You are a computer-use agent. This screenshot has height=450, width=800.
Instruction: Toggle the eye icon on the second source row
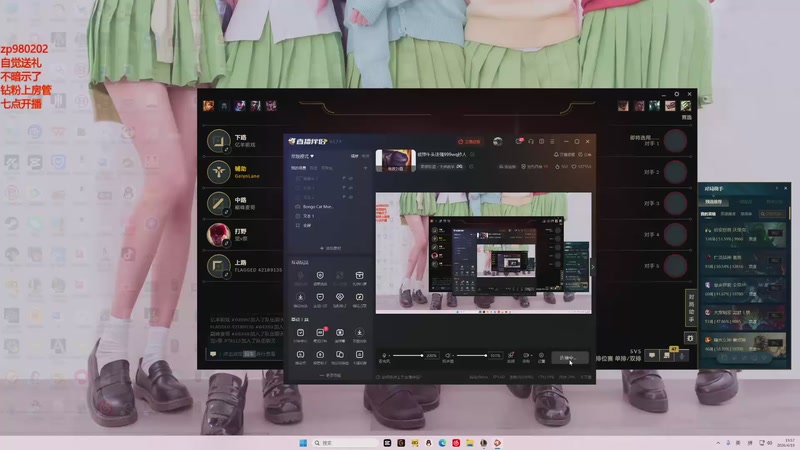point(351,188)
